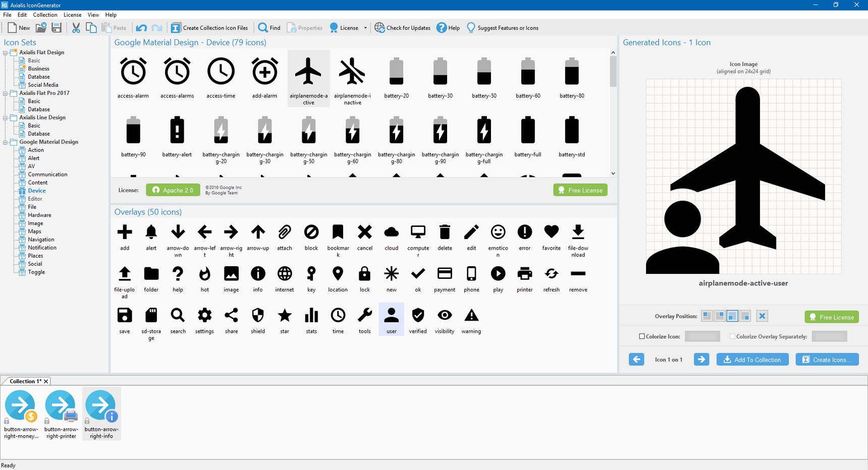
Task: Enable the Colorize Icon checkbox
Action: point(642,336)
